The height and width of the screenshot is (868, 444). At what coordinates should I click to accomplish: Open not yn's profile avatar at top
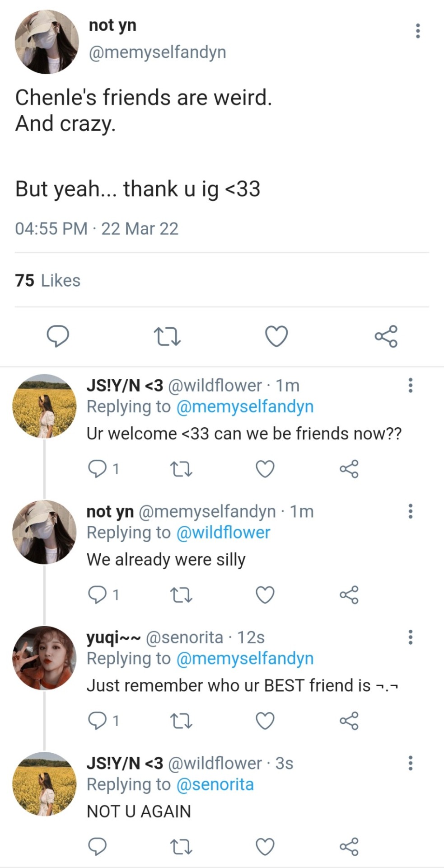(47, 42)
